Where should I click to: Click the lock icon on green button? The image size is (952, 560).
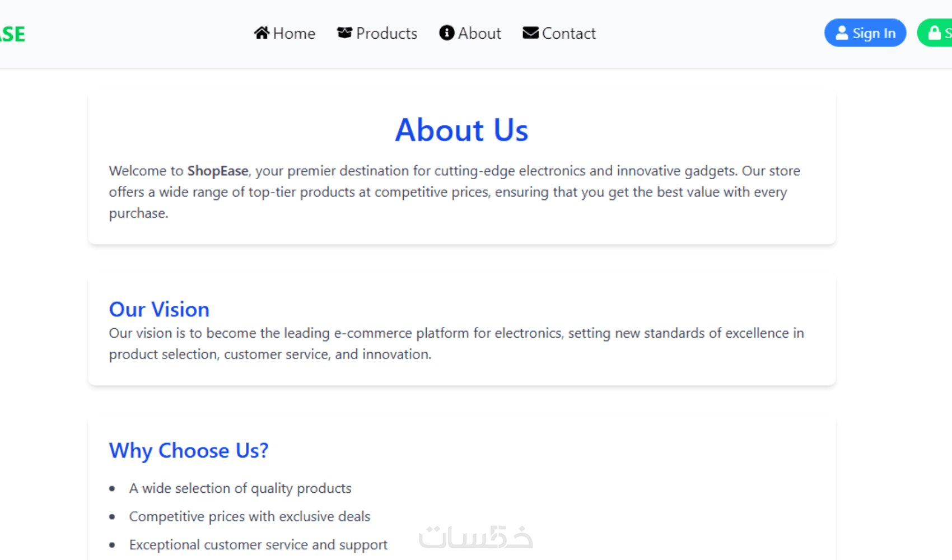(x=934, y=33)
